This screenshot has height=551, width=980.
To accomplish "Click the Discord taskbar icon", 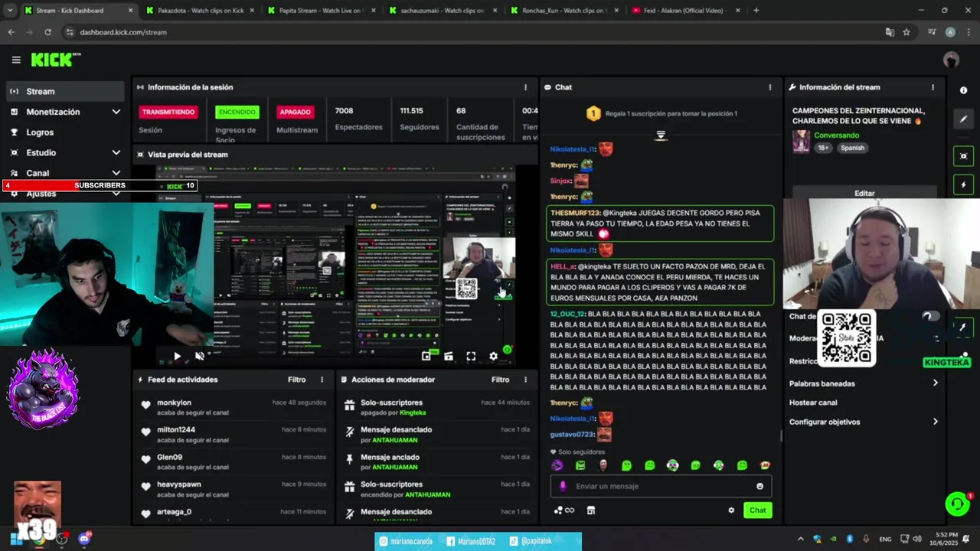I will coord(84,539).
